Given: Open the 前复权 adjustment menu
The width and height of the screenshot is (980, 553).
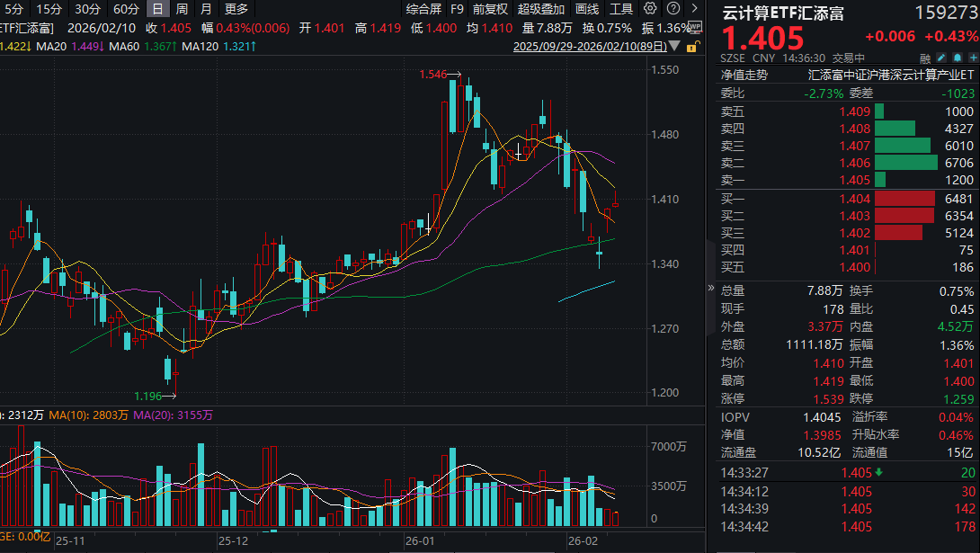Looking at the screenshot, I should point(490,9).
